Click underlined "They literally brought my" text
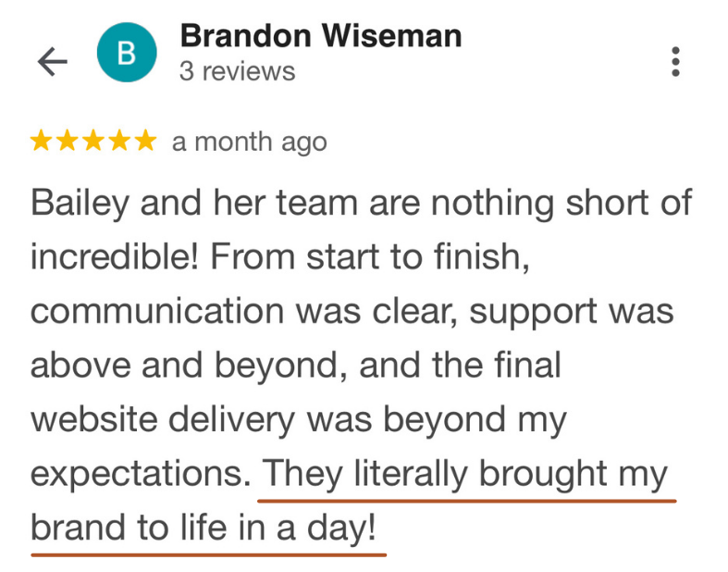The image size is (728, 572). click(465, 475)
